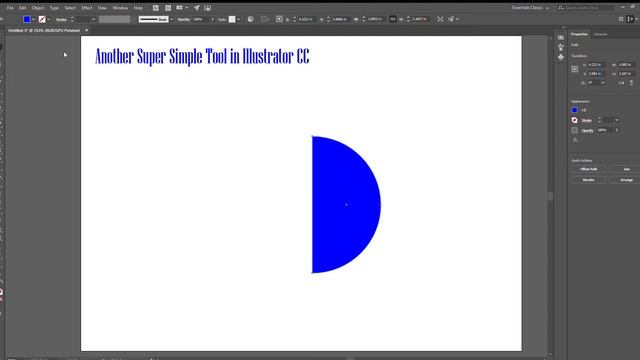
Task: Click the Arrange quick action button
Action: 626,180
